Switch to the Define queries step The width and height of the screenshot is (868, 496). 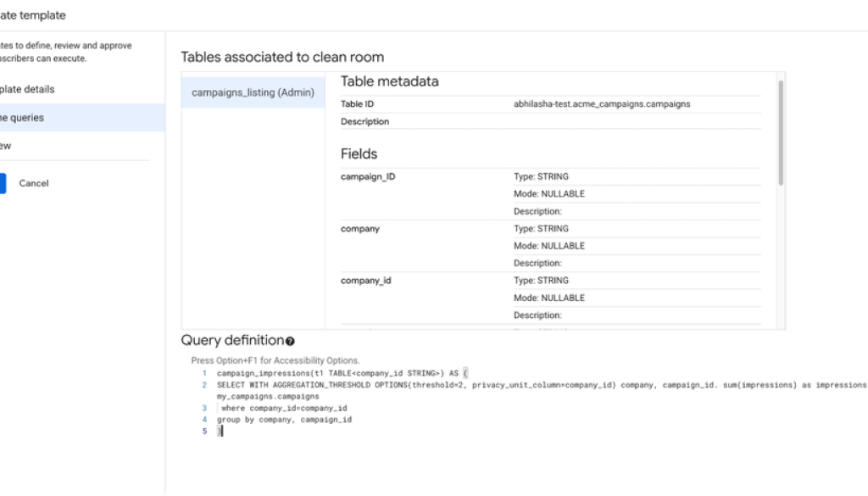23,118
